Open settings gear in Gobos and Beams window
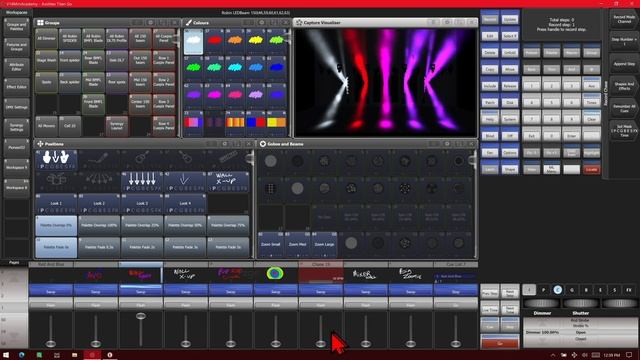This screenshot has height=360, width=640. click(x=447, y=144)
